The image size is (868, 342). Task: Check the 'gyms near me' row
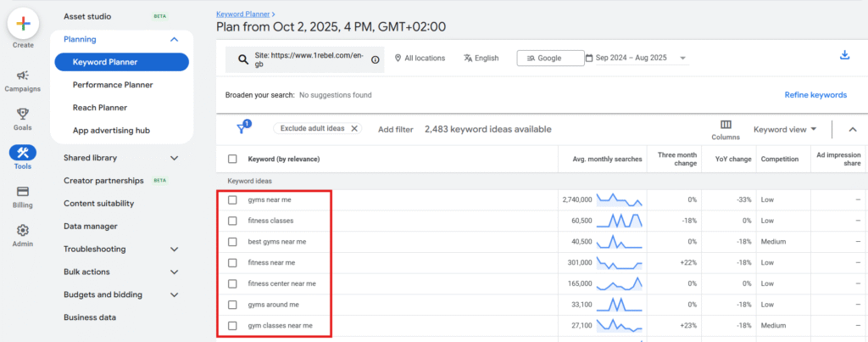tap(232, 199)
